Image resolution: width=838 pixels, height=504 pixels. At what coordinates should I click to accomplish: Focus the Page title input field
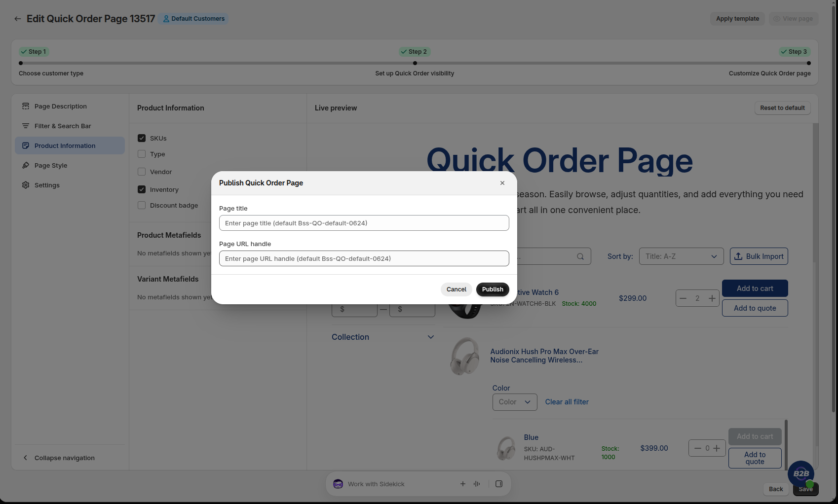364,223
